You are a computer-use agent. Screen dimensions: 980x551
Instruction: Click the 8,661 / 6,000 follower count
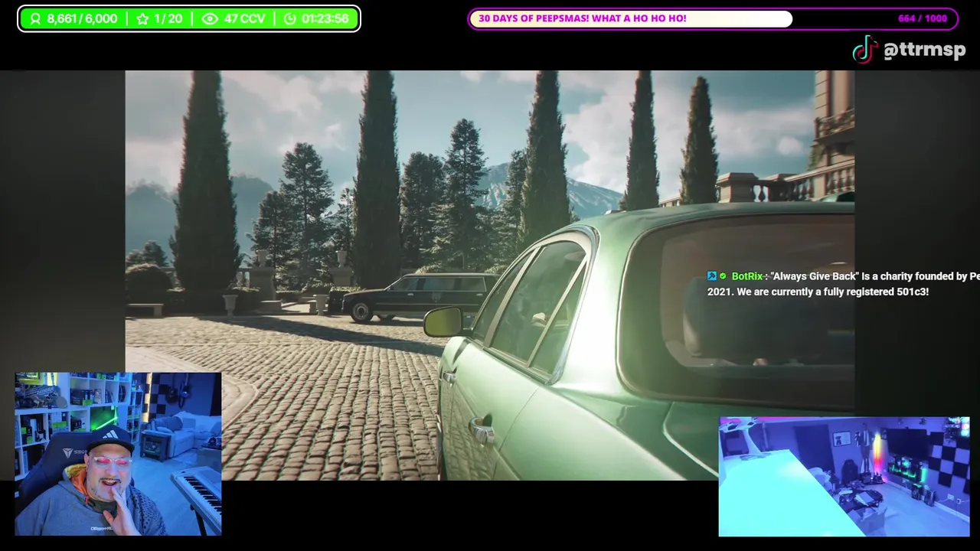point(82,19)
